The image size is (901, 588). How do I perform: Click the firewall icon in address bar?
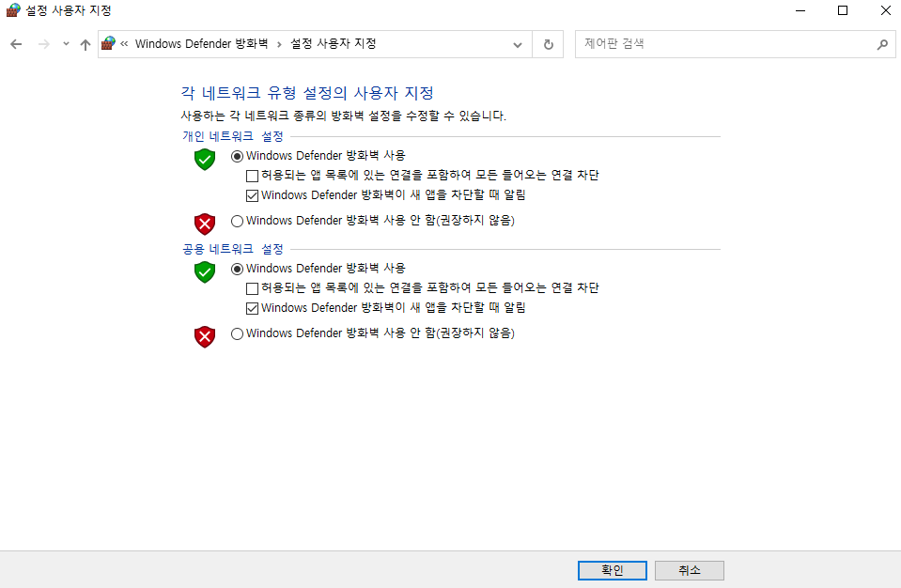109,44
